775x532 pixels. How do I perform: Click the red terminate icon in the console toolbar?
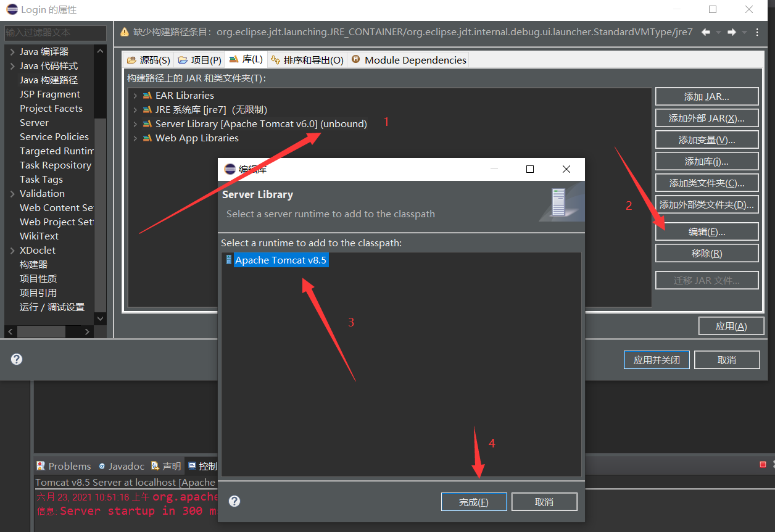pyautogui.click(x=763, y=464)
